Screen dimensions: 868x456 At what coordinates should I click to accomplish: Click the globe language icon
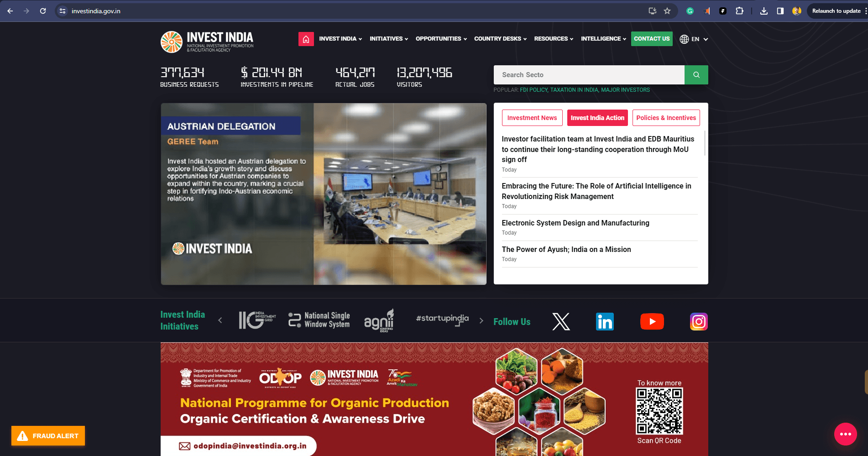coord(684,39)
